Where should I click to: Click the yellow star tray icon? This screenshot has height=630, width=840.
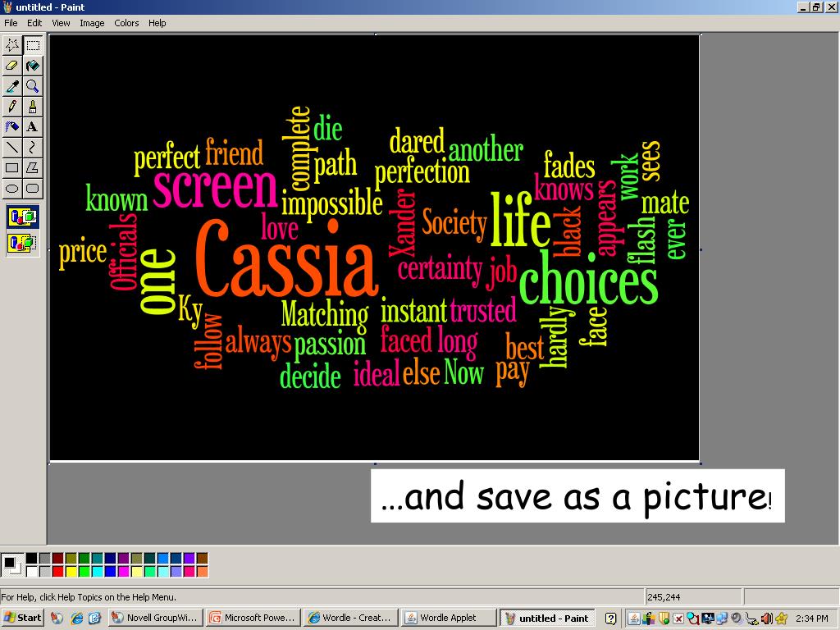point(781,619)
